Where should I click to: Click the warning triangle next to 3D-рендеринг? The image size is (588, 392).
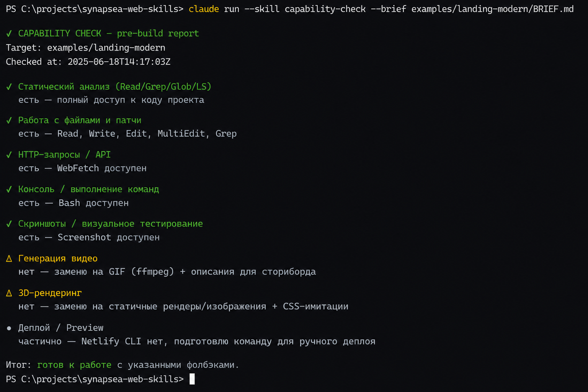pyautogui.click(x=9, y=293)
